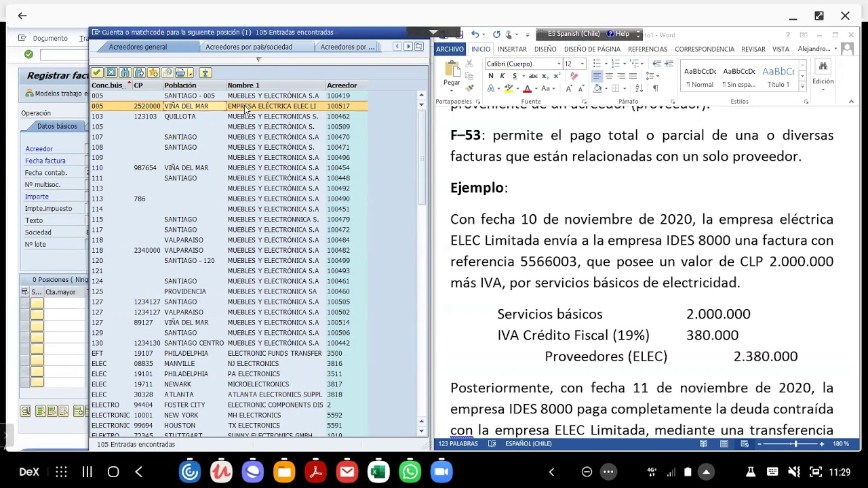The height and width of the screenshot is (488, 868).
Task: Click the position details magnifier icon
Action: pos(26,411)
